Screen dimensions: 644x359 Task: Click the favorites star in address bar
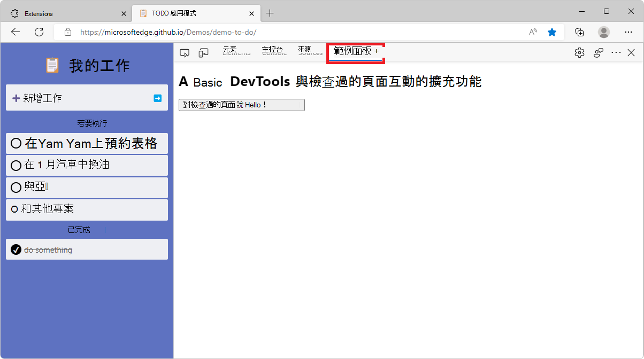552,32
